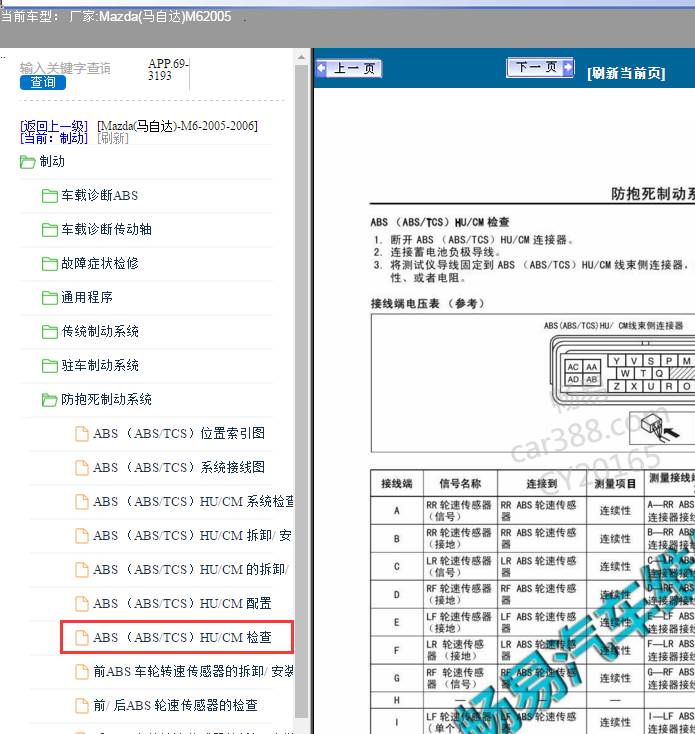The height and width of the screenshot is (734, 695).
Task: Open the 制动 root folder icon
Action: [28, 162]
